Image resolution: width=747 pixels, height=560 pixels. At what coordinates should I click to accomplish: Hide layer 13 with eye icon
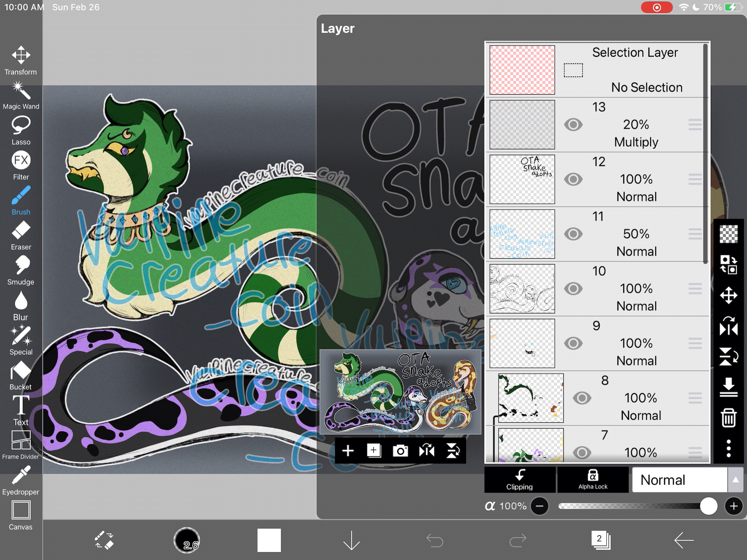[x=573, y=125]
